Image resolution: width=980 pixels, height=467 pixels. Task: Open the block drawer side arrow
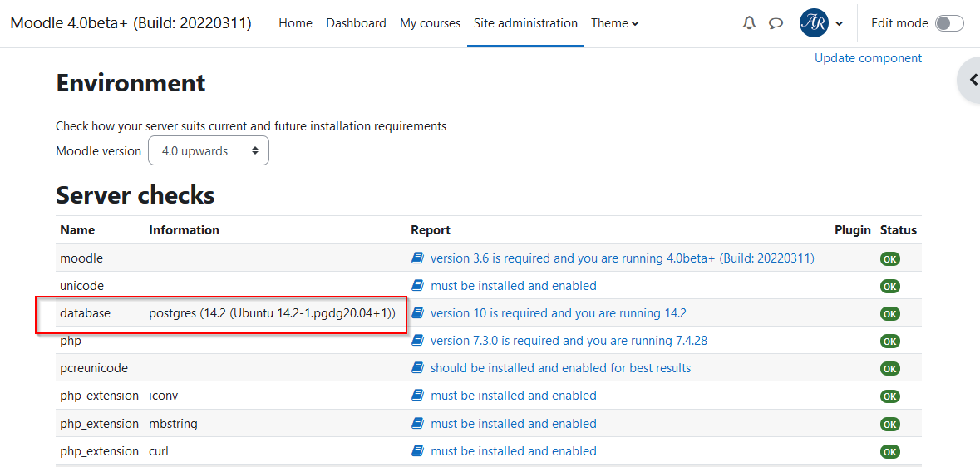(x=971, y=80)
